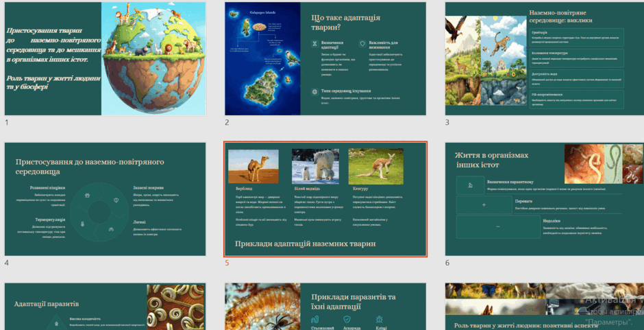Select slide 7 'Адаптації паразитів'

pyautogui.click(x=105, y=307)
